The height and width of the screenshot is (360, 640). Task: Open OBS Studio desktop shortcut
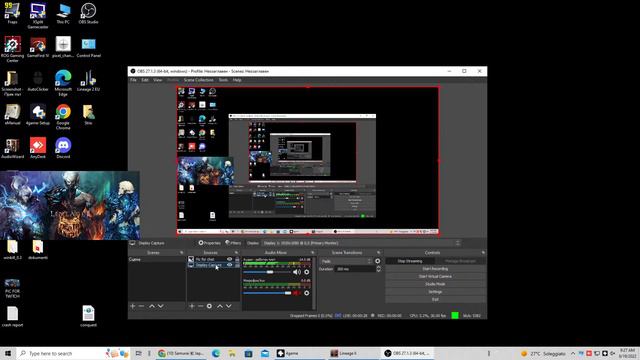(88, 13)
